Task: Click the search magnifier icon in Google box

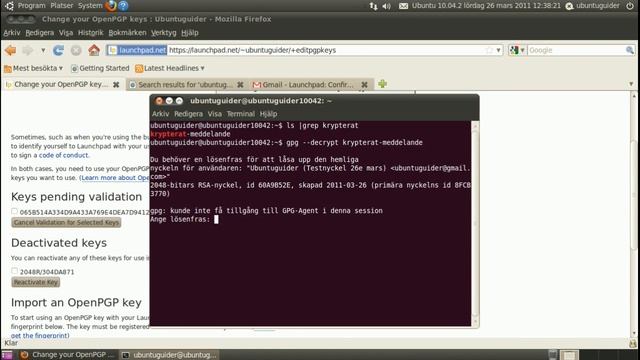Action: pyautogui.click(x=630, y=50)
